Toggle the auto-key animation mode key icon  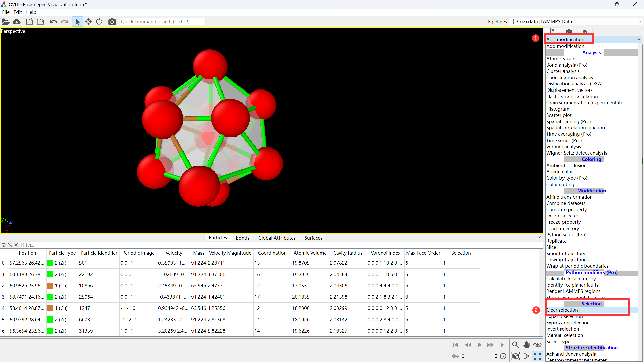[455, 356]
